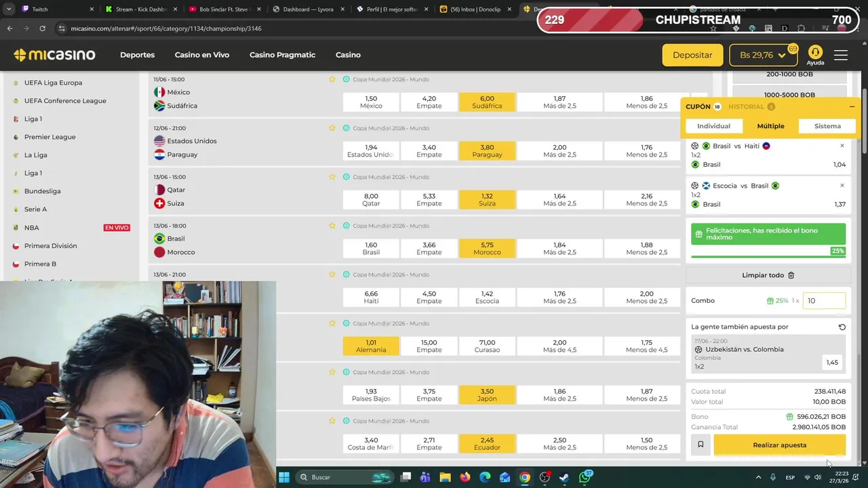Click Realizar apuesta to place bet
This screenshot has width=868, height=488.
click(x=780, y=445)
